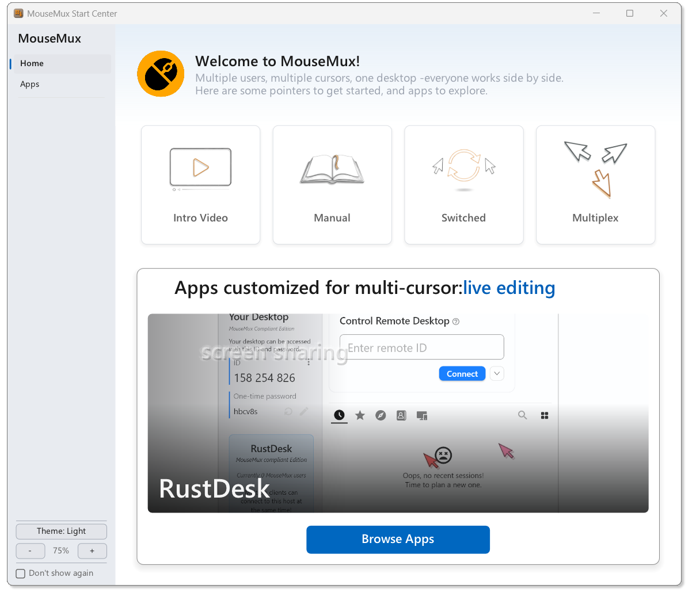This screenshot has width=700, height=604.
Task: Go to the Home sidebar item
Action: click(x=62, y=63)
